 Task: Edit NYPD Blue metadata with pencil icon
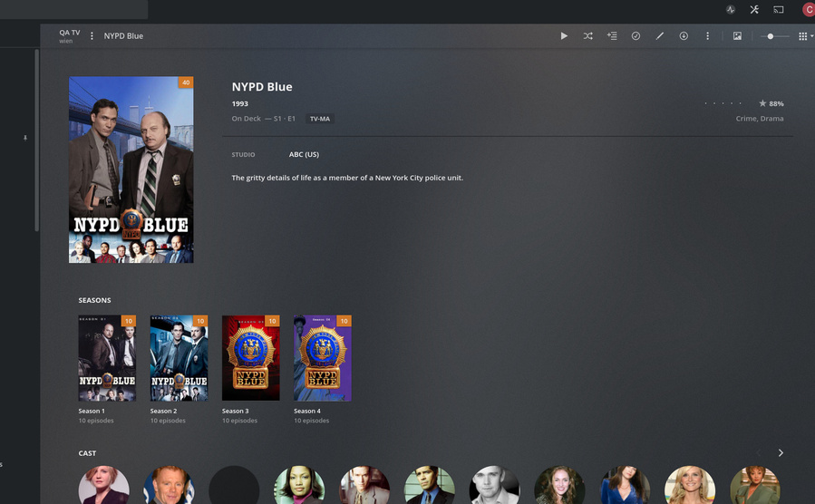pyautogui.click(x=660, y=36)
